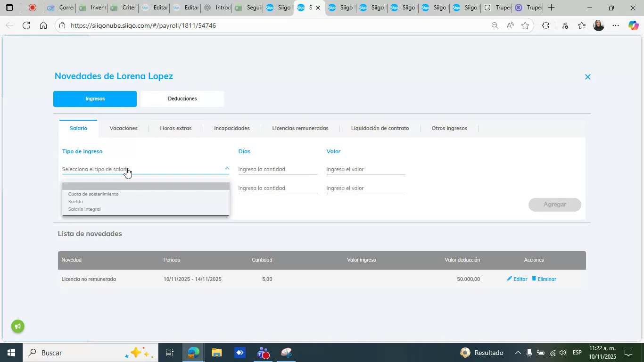Refresh the browser page
Image resolution: width=644 pixels, height=362 pixels.
coord(26,25)
